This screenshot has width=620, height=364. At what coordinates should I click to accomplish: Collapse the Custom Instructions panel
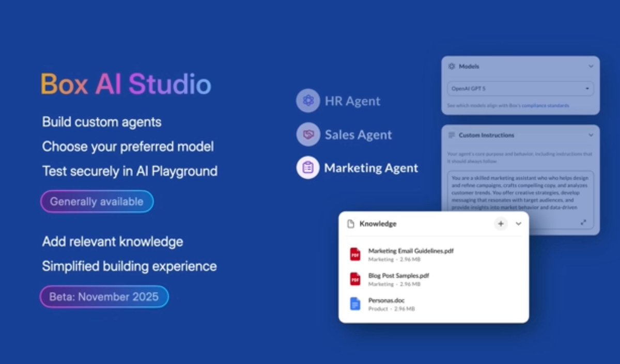pos(590,135)
